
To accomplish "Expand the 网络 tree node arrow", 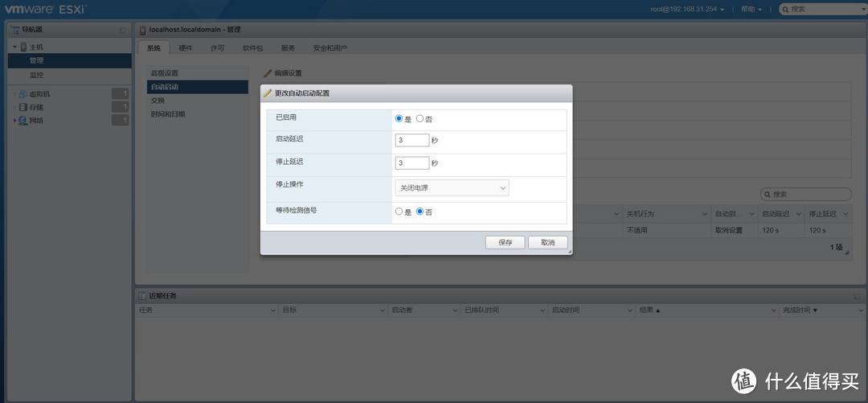I will pos(15,121).
